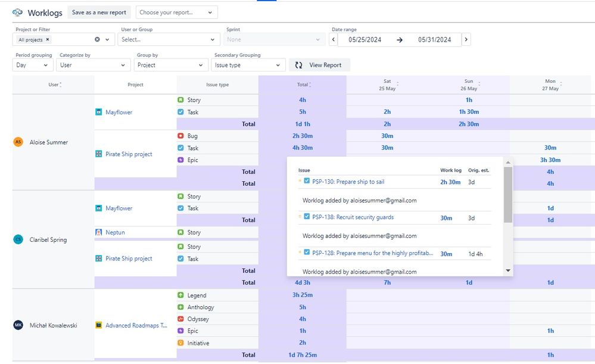The image size is (595, 364).
Task: Open PSP-138: Recruit security guards
Action: [x=353, y=217]
